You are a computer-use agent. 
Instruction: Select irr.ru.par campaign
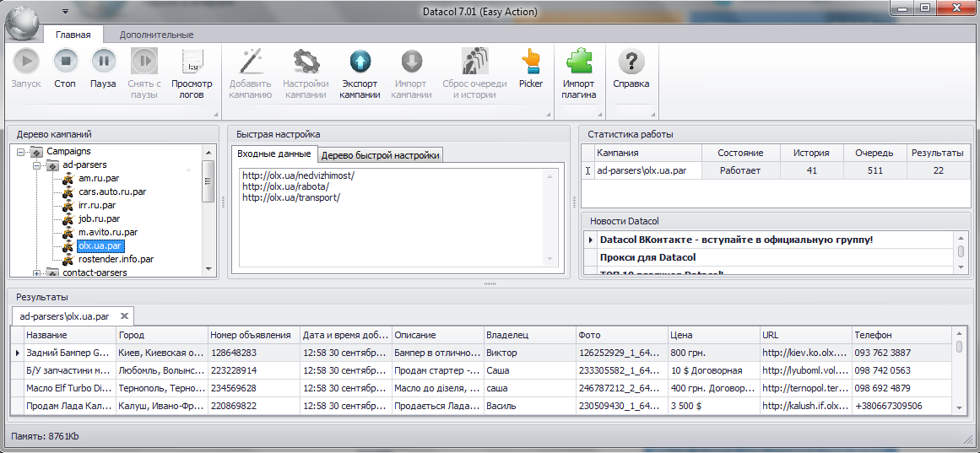(97, 205)
